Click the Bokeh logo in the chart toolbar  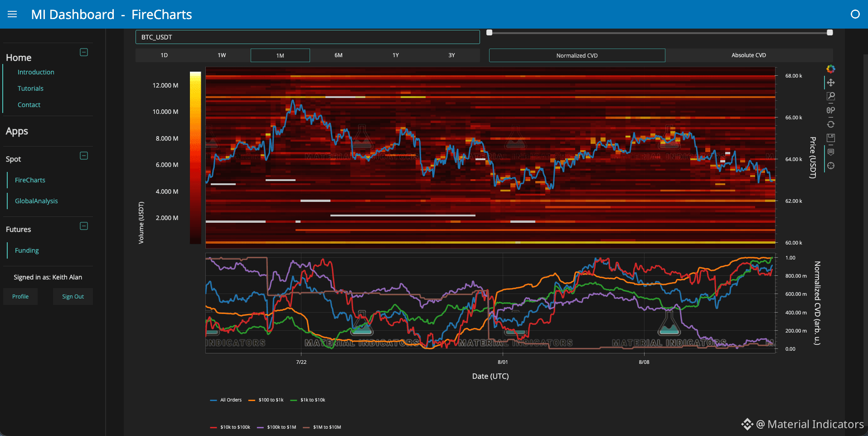830,69
